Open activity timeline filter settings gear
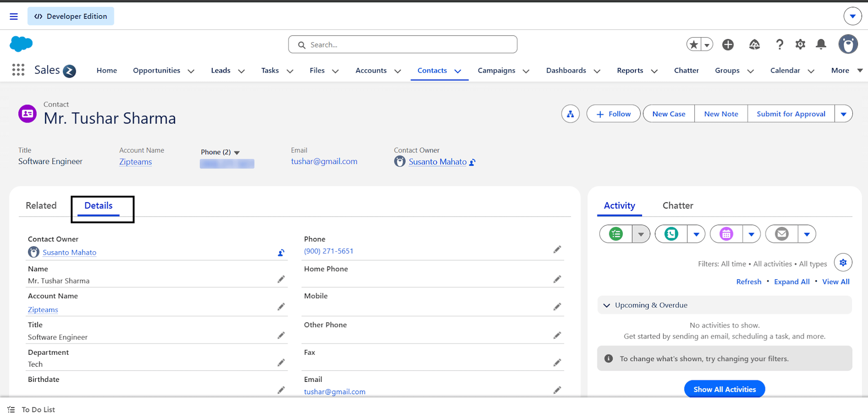This screenshot has height=419, width=868. (843, 263)
